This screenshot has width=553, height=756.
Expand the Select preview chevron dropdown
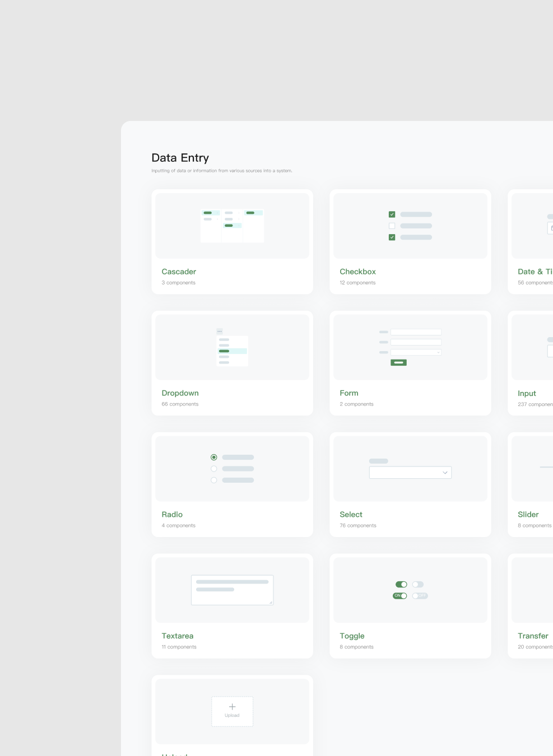point(445,473)
